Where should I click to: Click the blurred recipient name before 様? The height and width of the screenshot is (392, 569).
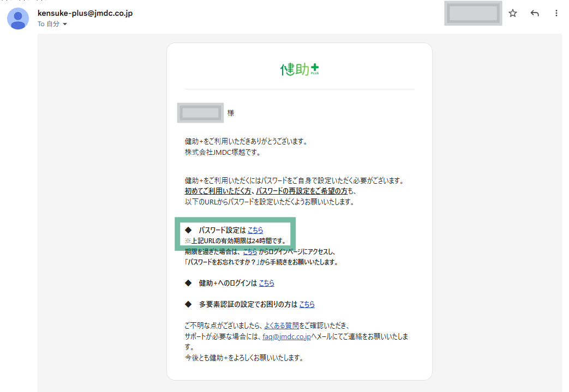tap(201, 113)
